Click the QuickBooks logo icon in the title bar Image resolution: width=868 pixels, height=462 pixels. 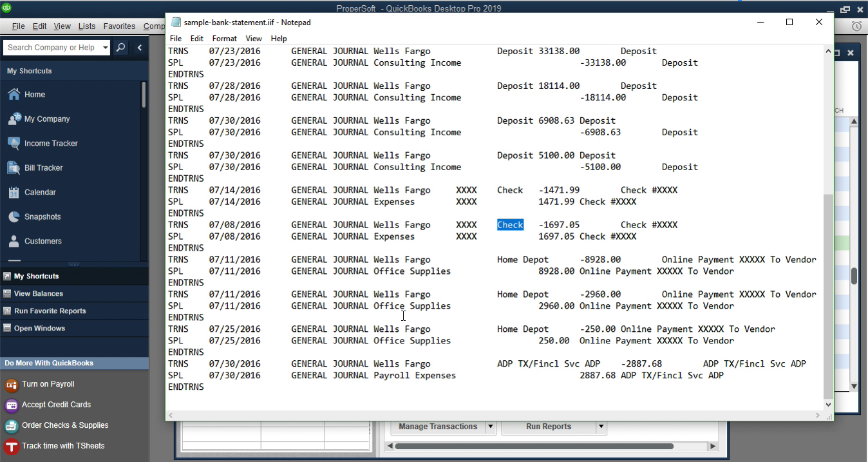[6, 8]
